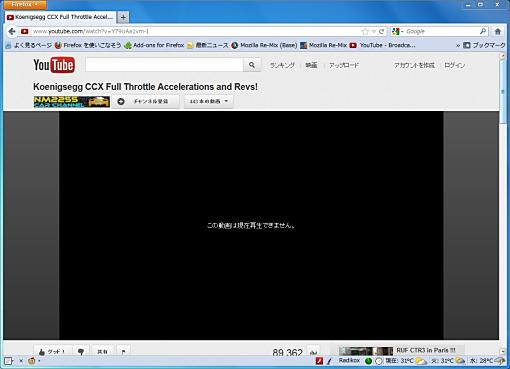Select the Koenigsegg CCX browser tab
Screen dimensions: 510x369
pyautogui.click(x=60, y=17)
